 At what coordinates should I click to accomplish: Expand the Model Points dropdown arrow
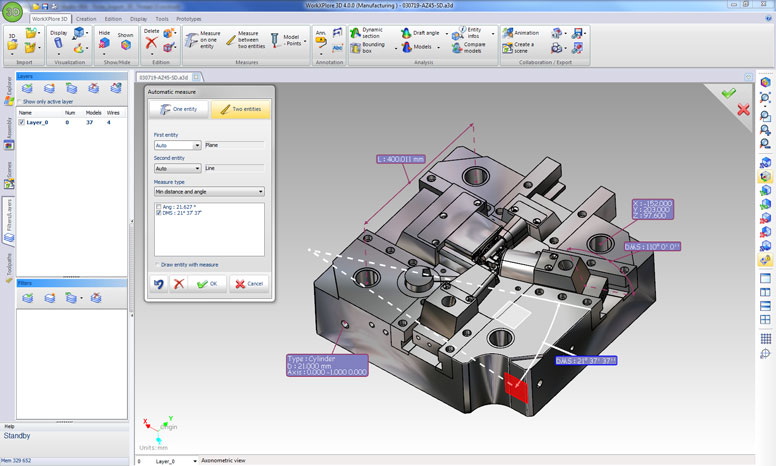coord(305,42)
